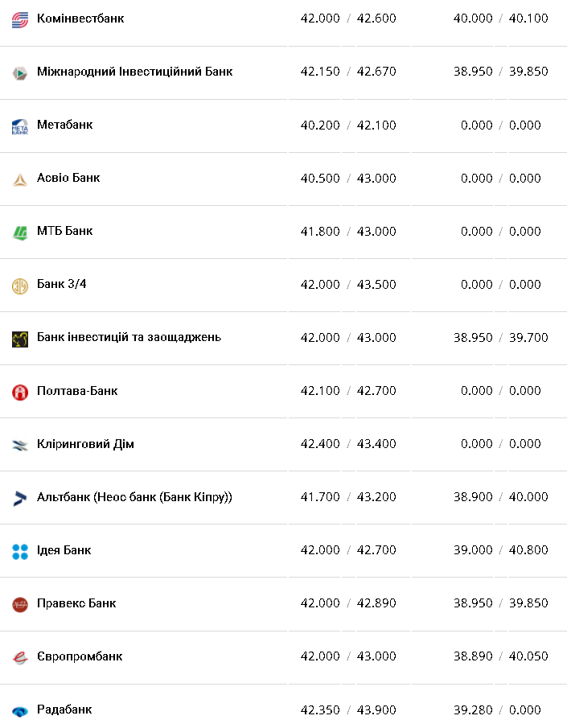Open the Комінвестбанк bank name link
Viewport: 567px width, 728px height.
coord(80,18)
